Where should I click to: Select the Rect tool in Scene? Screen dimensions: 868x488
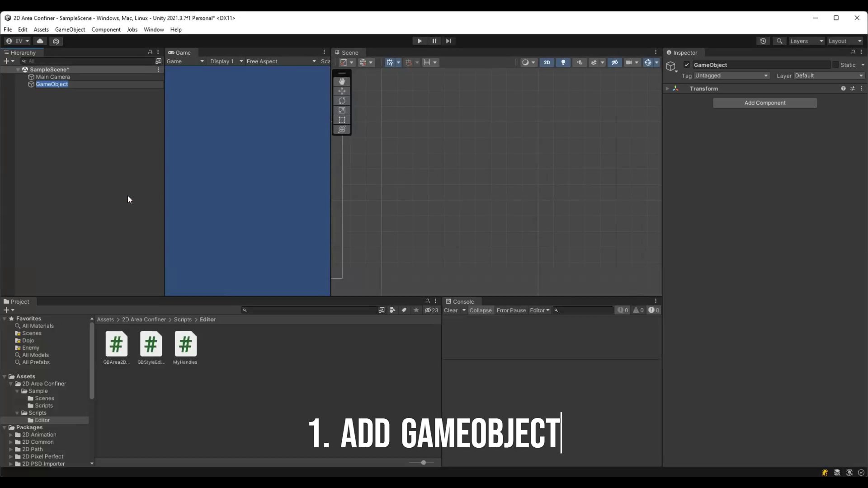point(342,120)
